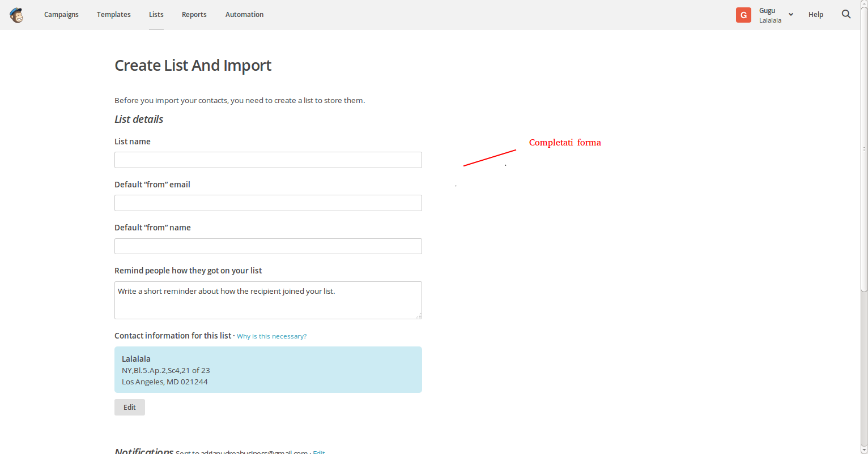Click the scroll up arrow of the page scrollbar

[x=863, y=4]
